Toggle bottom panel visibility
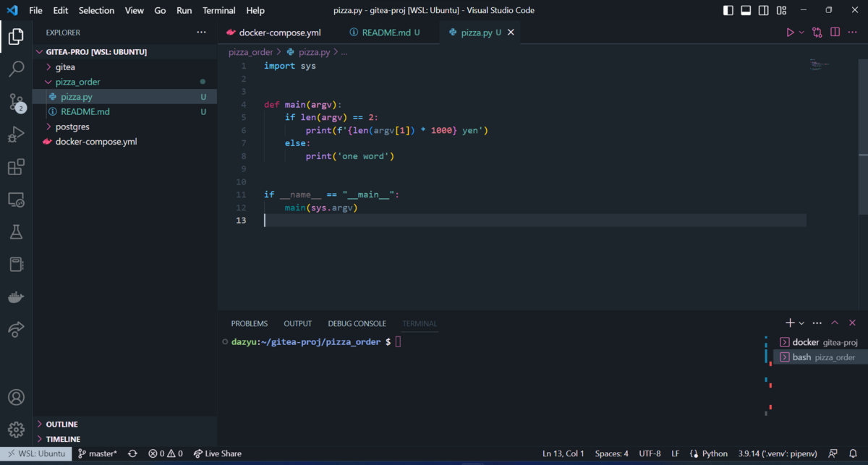The height and width of the screenshot is (465, 868). (746, 10)
